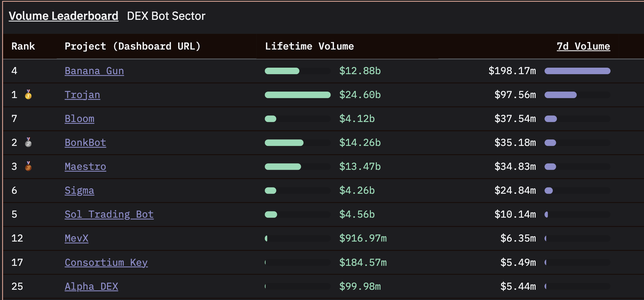Select the $24.84m 7d volume value
Viewport: 644px width, 300px height.
tap(515, 190)
